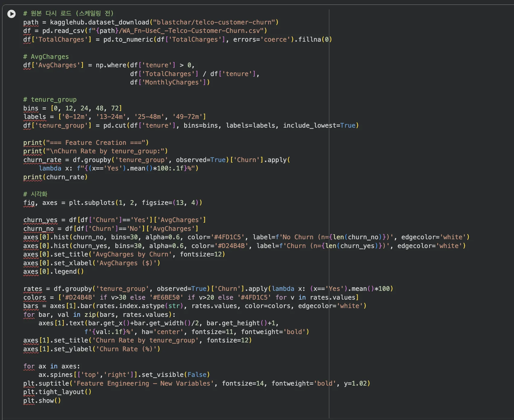
Task: Click the print(churn_rate) line
Action: pos(55,177)
